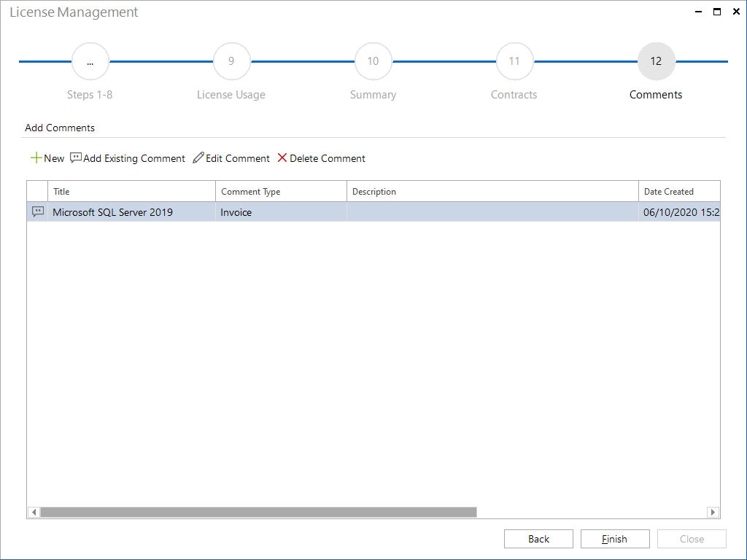Click the green plus New icon
This screenshot has width=747, height=560.
click(36, 158)
